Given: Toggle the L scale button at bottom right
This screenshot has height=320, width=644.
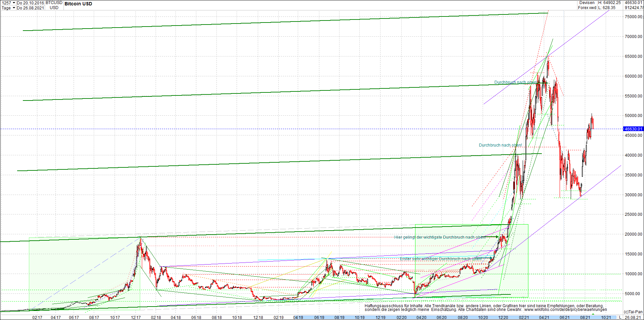Looking at the screenshot, I should [x=620, y=317].
